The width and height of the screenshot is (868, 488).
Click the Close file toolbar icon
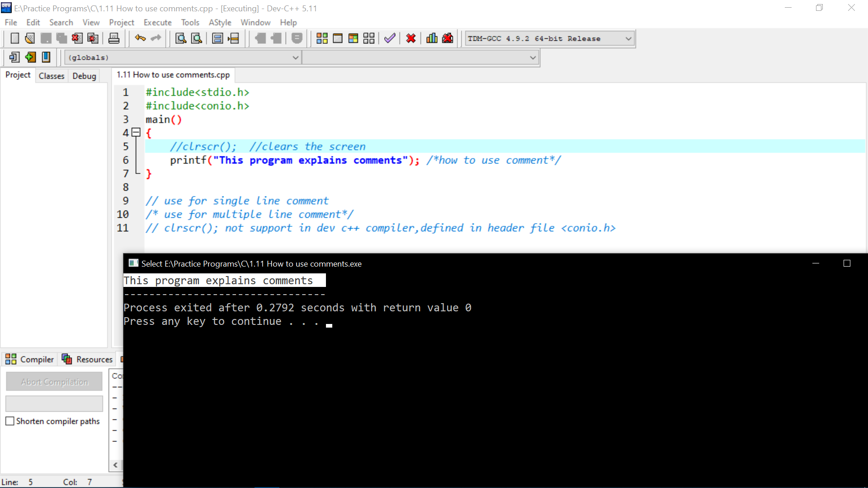coord(77,38)
